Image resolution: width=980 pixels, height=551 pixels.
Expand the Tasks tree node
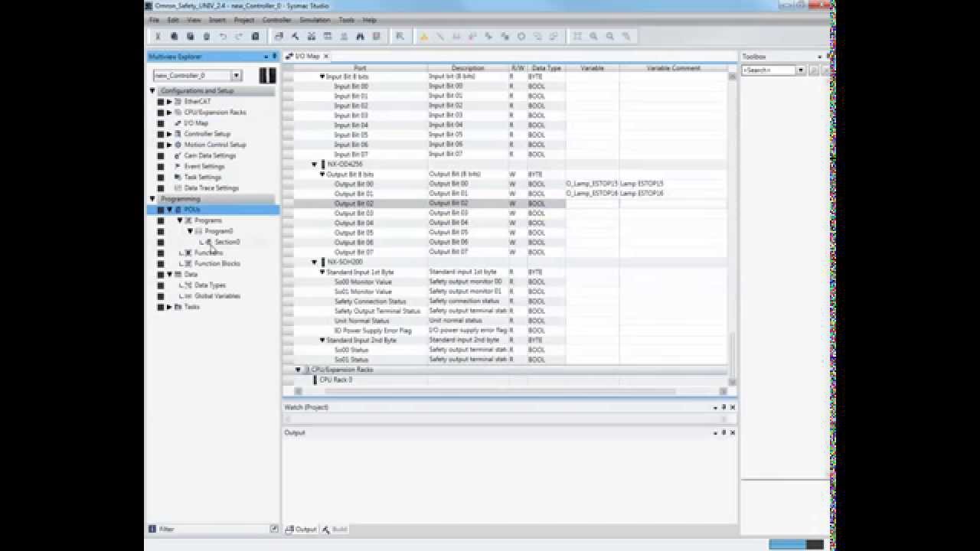coord(170,307)
